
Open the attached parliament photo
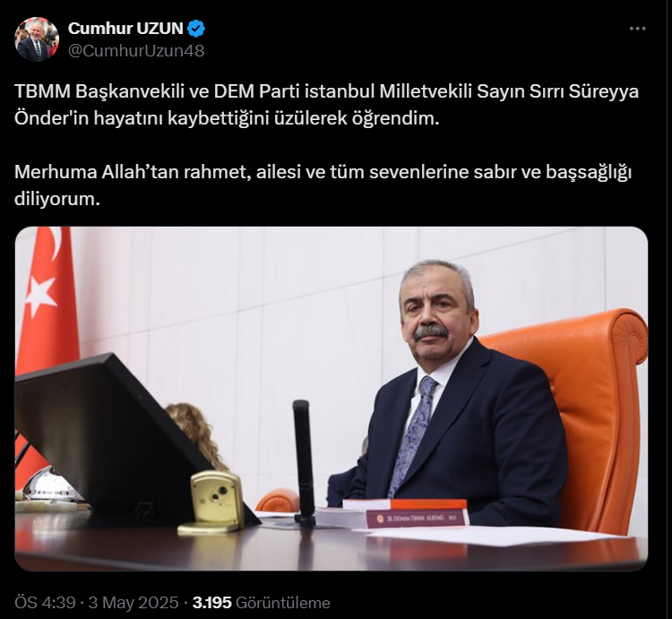[332, 399]
